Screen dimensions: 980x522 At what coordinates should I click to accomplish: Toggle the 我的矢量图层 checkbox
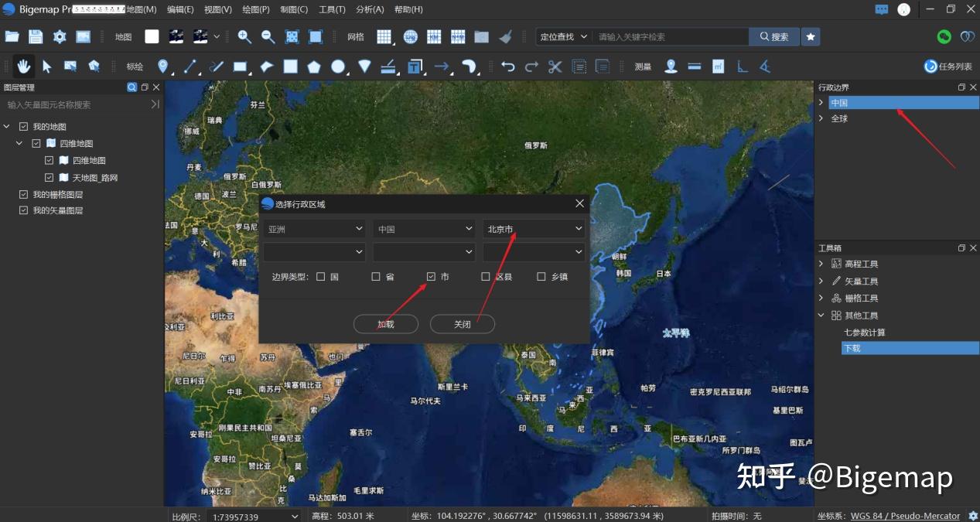click(23, 210)
